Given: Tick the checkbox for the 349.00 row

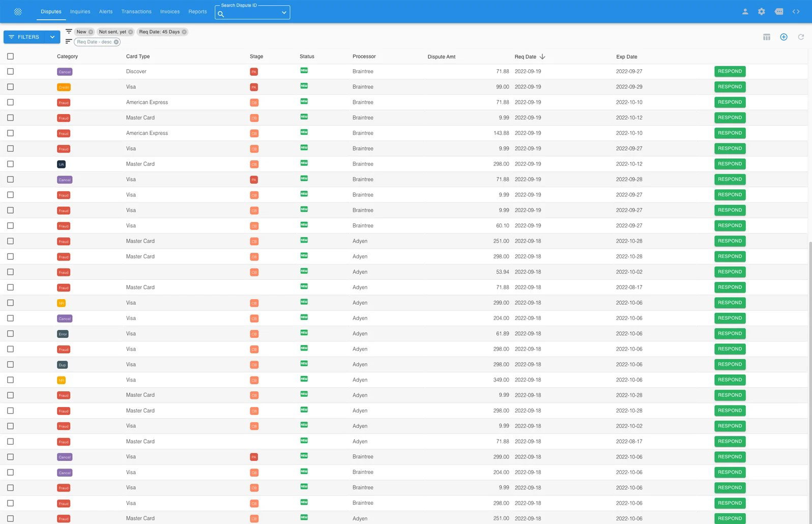Looking at the screenshot, I should [x=10, y=380].
